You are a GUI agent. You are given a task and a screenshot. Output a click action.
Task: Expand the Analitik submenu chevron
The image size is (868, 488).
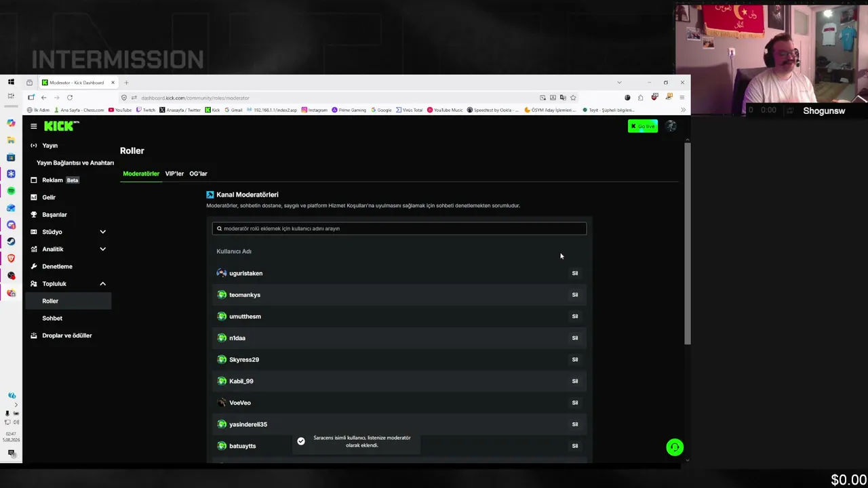[103, 249]
